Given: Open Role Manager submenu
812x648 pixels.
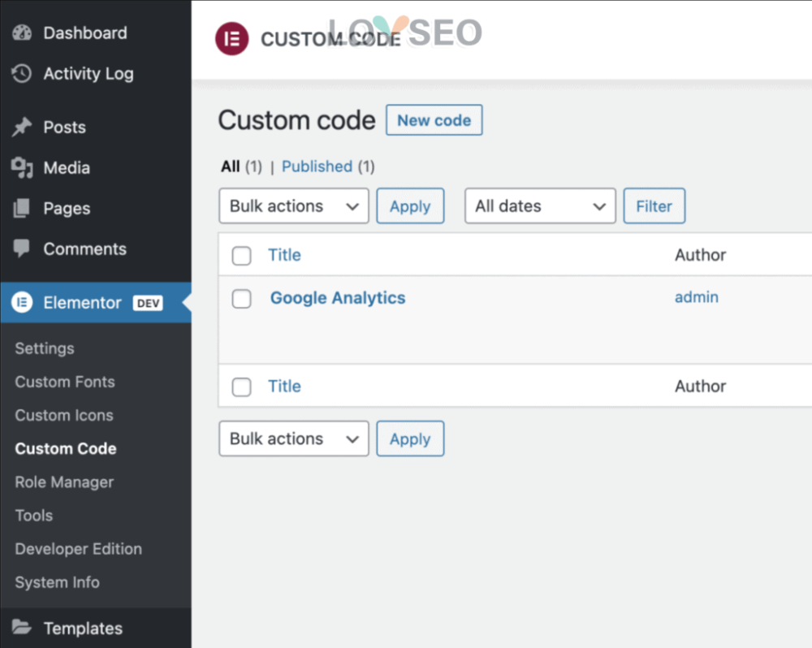Looking at the screenshot, I should pyautogui.click(x=64, y=482).
